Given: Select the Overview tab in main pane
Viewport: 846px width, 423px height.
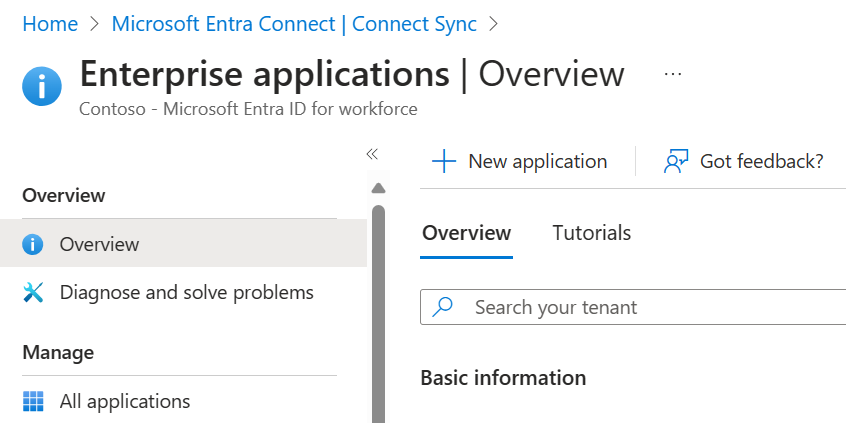Looking at the screenshot, I should click(466, 233).
